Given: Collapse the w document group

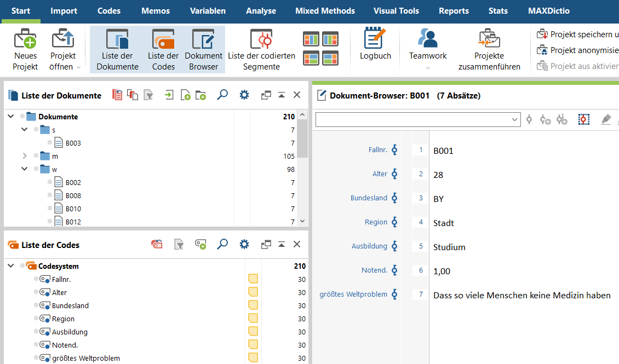Looking at the screenshot, I should click(x=25, y=169).
